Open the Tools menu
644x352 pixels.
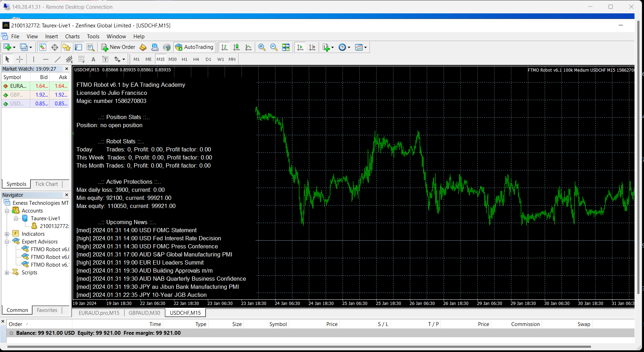click(93, 37)
